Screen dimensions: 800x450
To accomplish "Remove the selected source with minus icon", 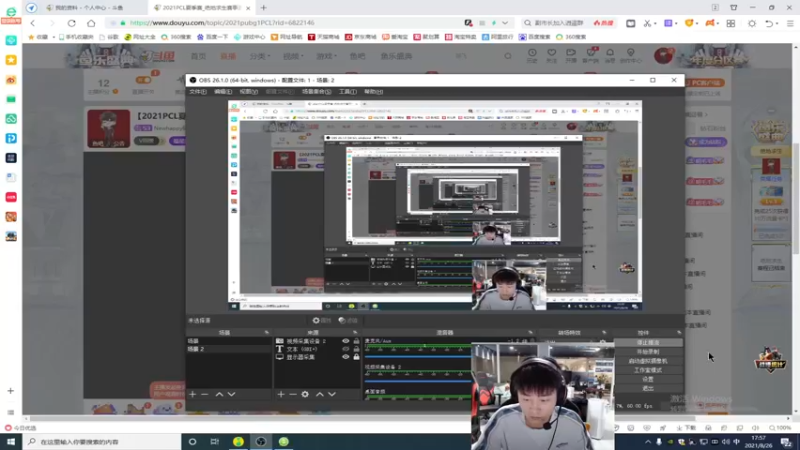I will click(293, 394).
